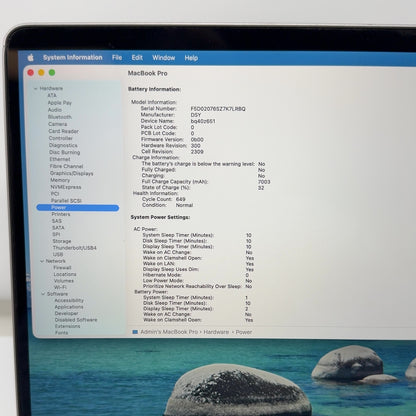
Task: Select Storage in the sidebar
Action: [62, 241]
